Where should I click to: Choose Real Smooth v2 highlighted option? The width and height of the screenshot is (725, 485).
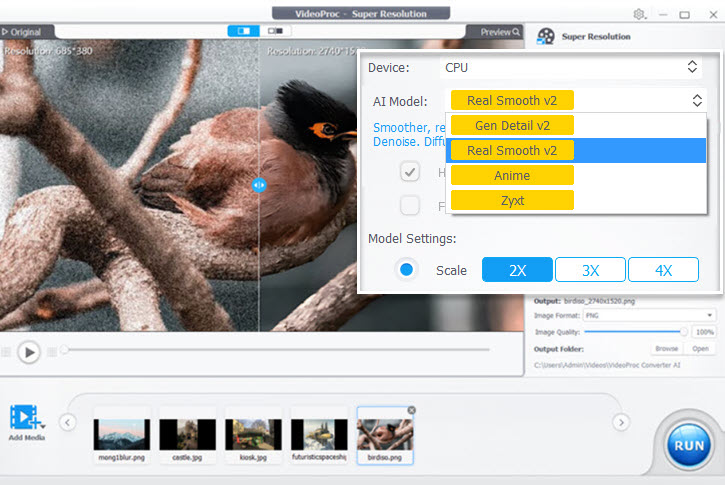(x=576, y=151)
